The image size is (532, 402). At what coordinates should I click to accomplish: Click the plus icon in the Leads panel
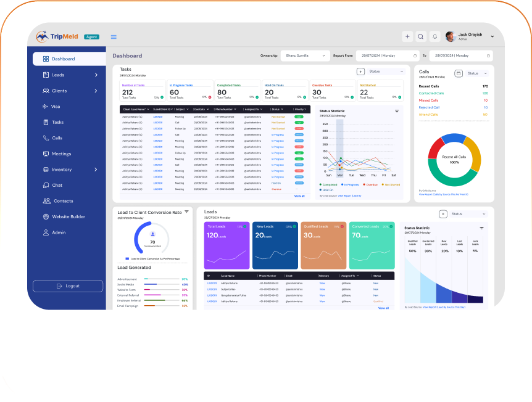point(443,214)
